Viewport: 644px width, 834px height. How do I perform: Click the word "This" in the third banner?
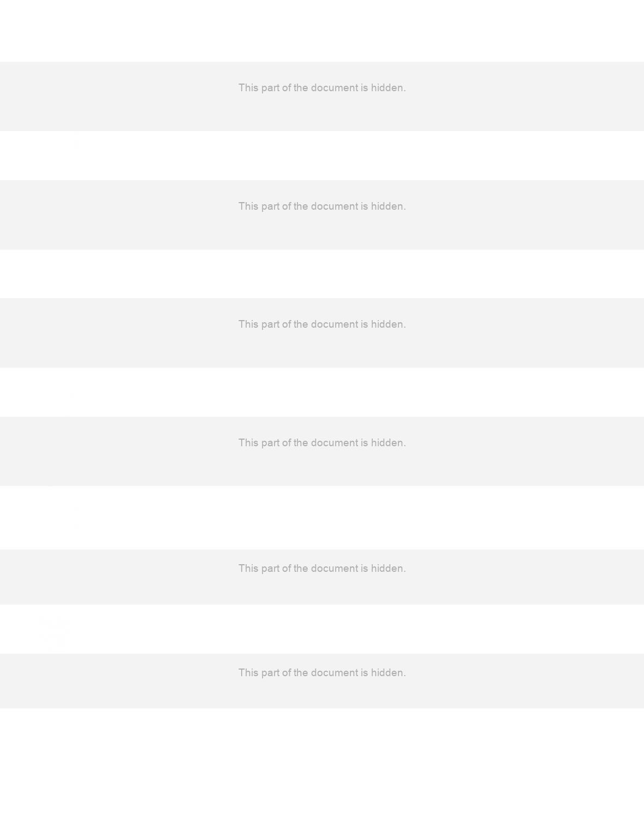point(248,324)
